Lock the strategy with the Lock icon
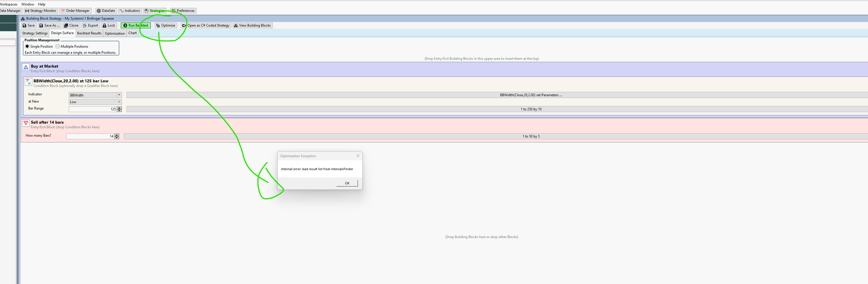The width and height of the screenshot is (868, 284). pos(105,26)
